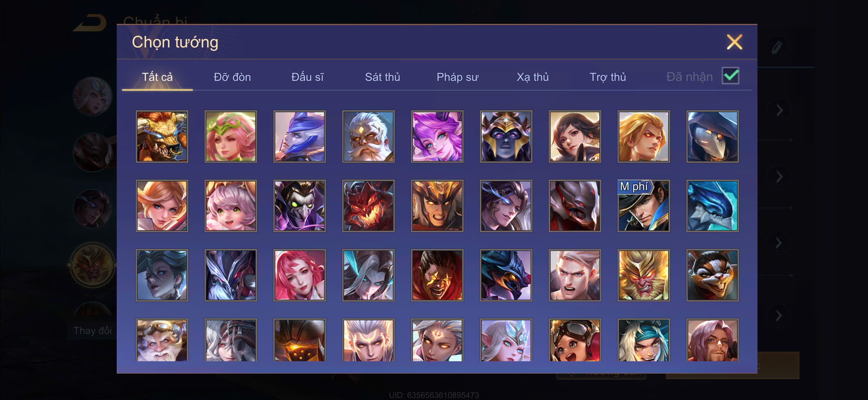Image resolution: width=868 pixels, height=400 pixels.
Task: Show the Pháp sư hero category
Action: click(x=457, y=77)
